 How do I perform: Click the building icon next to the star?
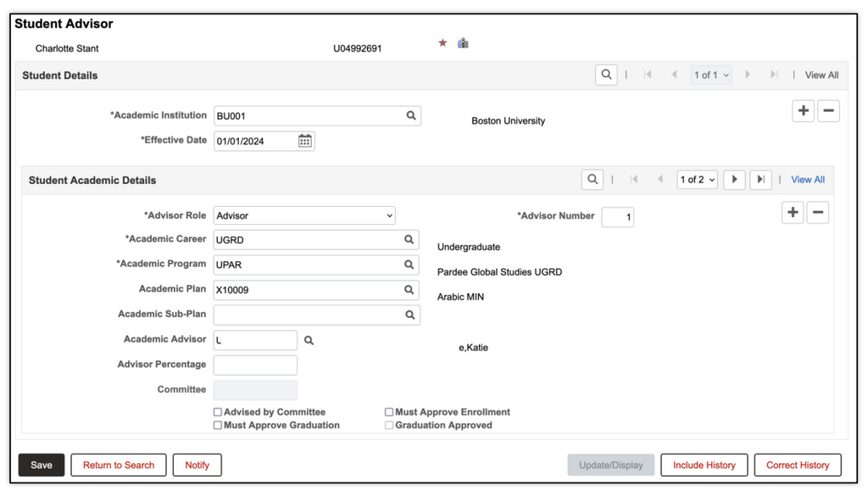click(463, 43)
